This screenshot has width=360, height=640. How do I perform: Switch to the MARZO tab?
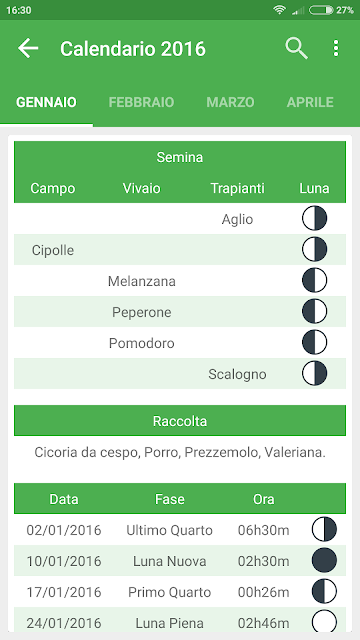(230, 102)
